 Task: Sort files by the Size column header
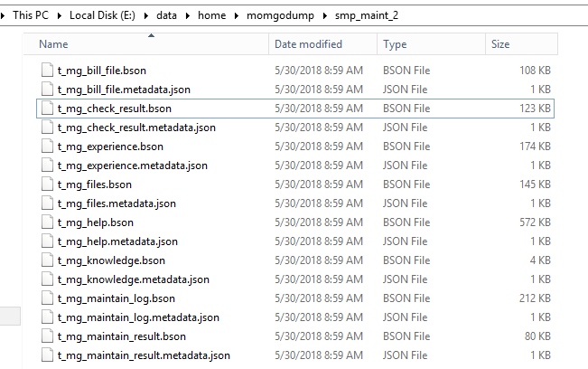point(522,44)
